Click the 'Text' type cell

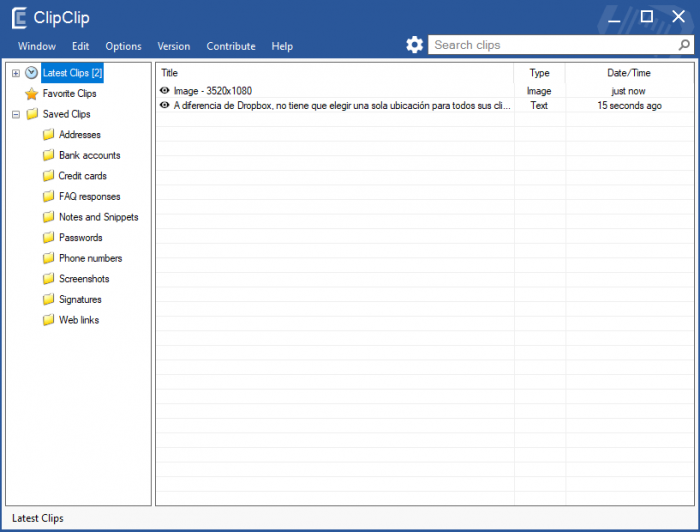[x=539, y=105]
